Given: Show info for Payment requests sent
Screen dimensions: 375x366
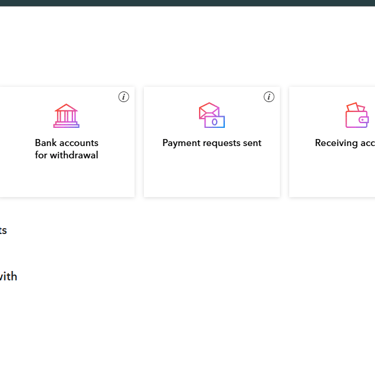Looking at the screenshot, I should coord(269,97).
